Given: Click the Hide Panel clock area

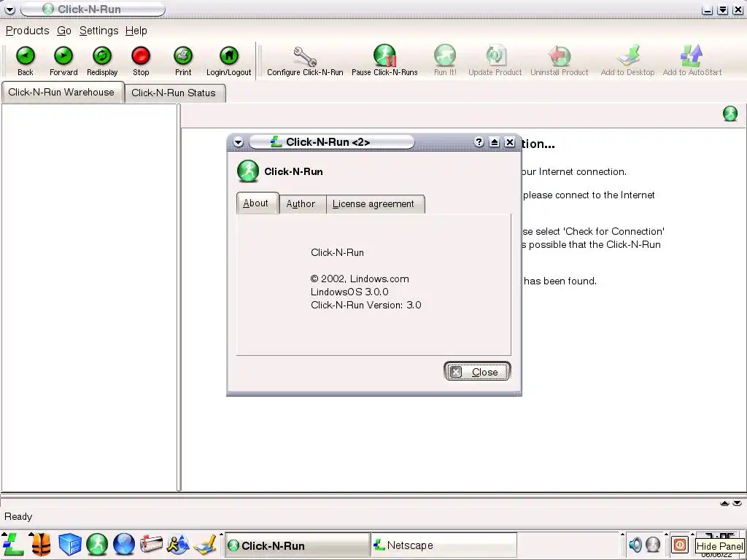Looking at the screenshot, I should pyautogui.click(x=719, y=544).
